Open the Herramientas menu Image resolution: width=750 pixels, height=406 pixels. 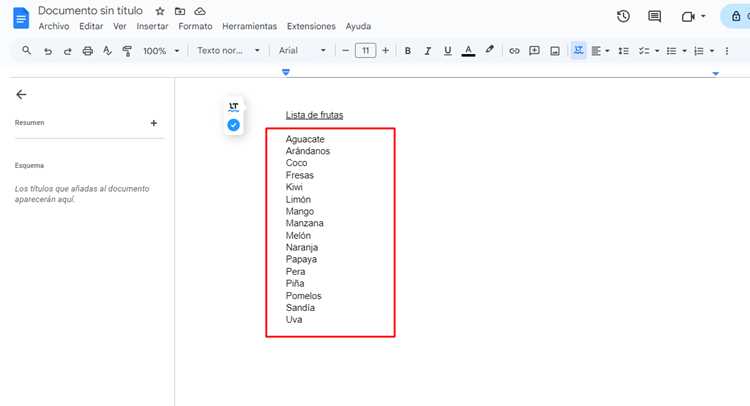pyautogui.click(x=249, y=26)
